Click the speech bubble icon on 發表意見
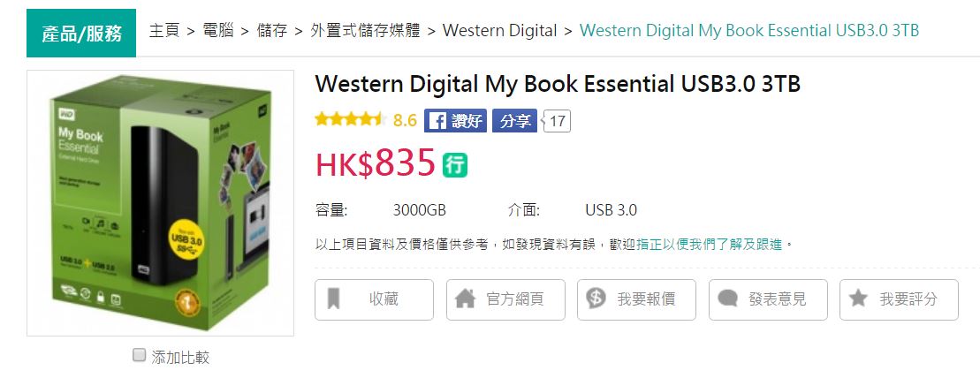 [727, 299]
